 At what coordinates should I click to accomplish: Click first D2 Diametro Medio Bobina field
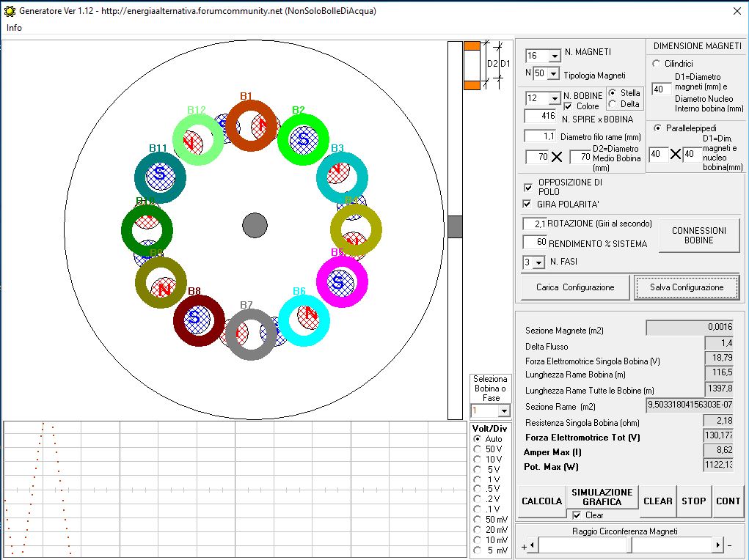point(537,157)
